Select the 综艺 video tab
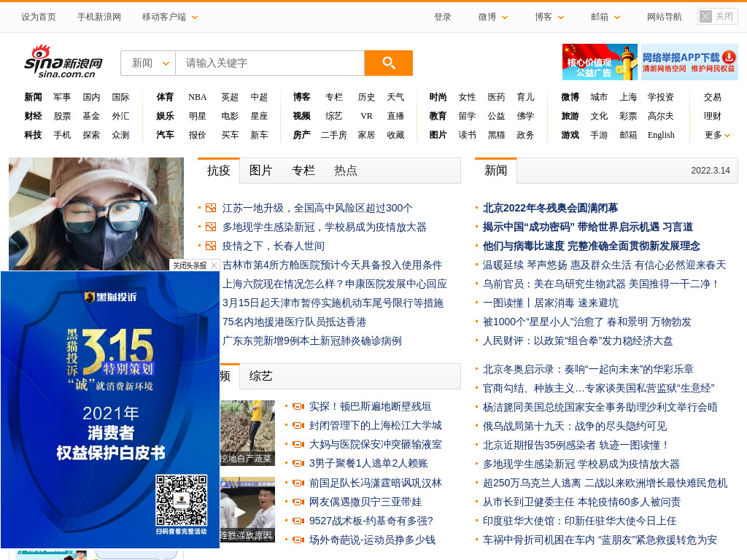The height and width of the screenshot is (560, 747). [x=260, y=376]
